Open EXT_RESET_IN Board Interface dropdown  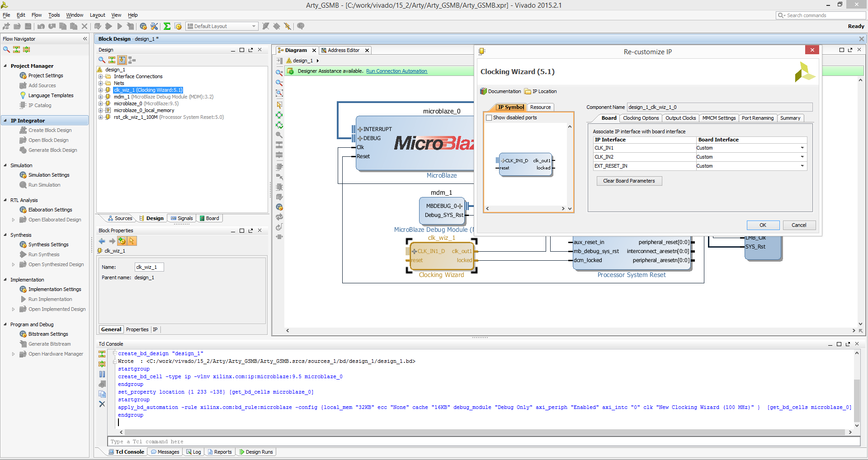click(x=802, y=166)
